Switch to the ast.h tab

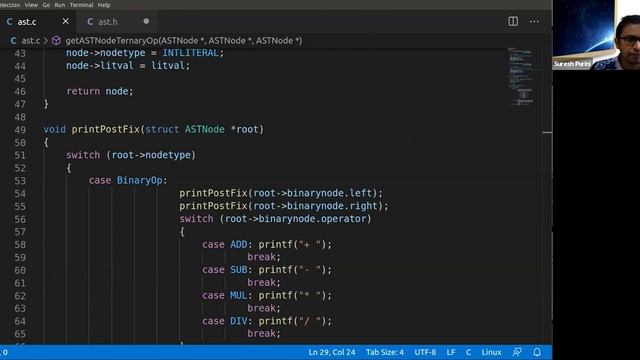click(x=108, y=22)
